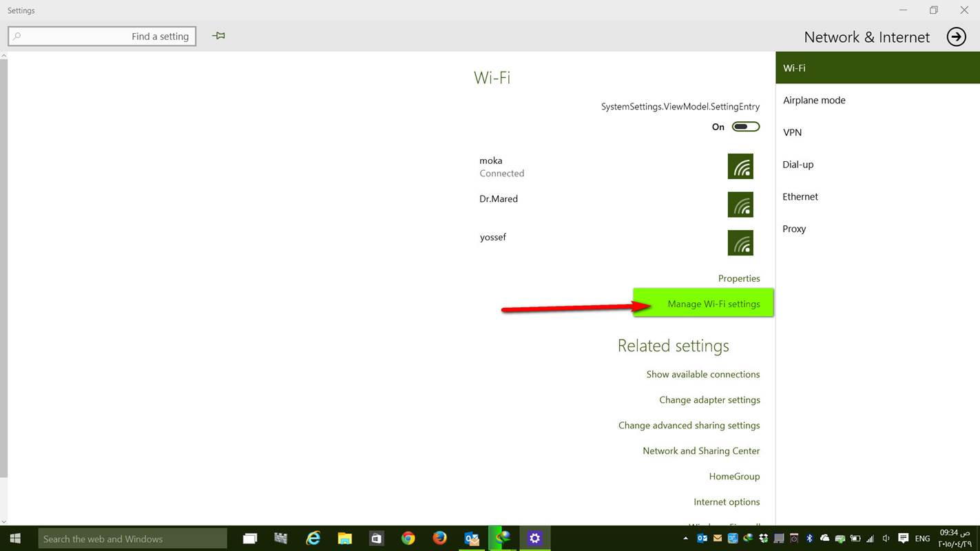Click the mail envelope tray icon

point(717,539)
